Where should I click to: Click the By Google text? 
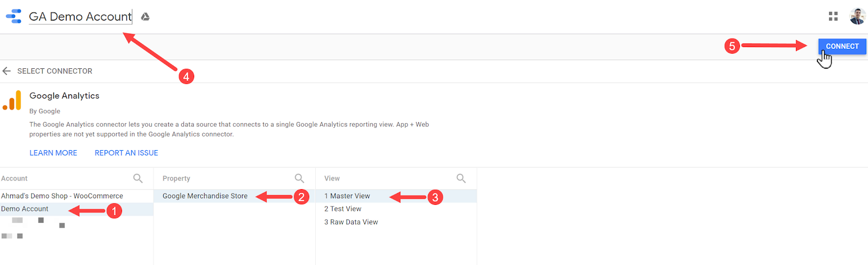point(45,111)
